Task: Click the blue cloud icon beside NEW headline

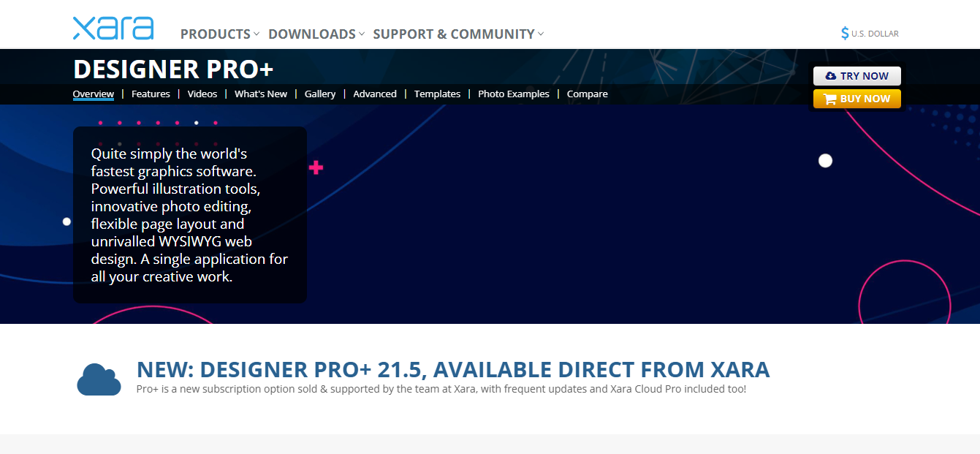Action: [99, 379]
